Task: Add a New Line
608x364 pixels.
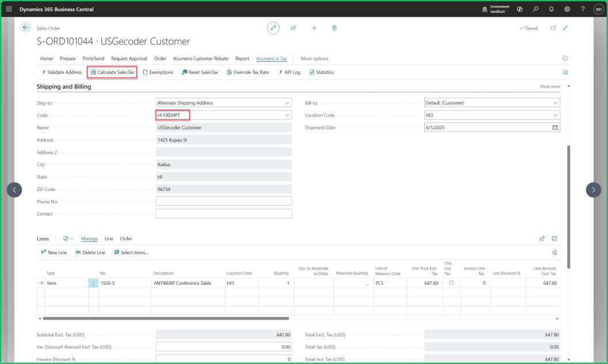Action: point(54,252)
